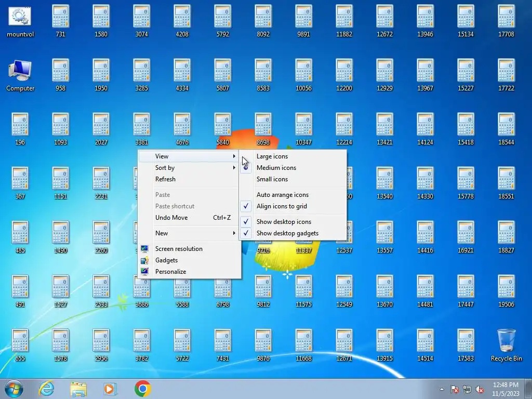Open the clock showing 12:48 PM
This screenshot has height=399, width=532.
tap(506, 389)
